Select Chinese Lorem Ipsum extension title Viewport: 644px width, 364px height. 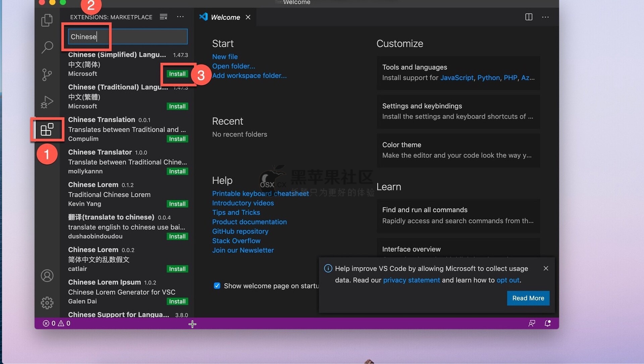[x=104, y=282]
